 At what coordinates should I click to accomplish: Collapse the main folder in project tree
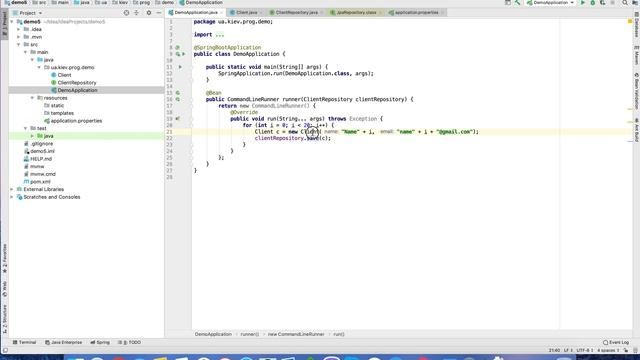pos(25,52)
